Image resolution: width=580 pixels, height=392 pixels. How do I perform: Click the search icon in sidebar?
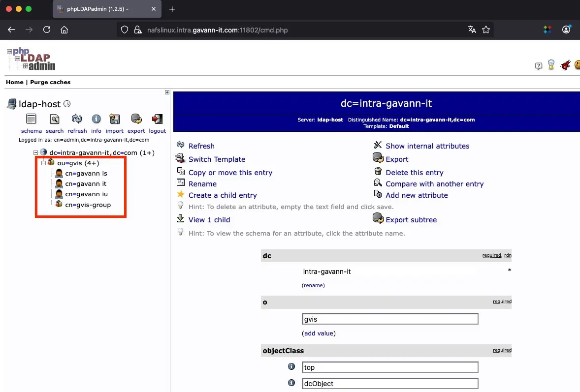tap(55, 120)
